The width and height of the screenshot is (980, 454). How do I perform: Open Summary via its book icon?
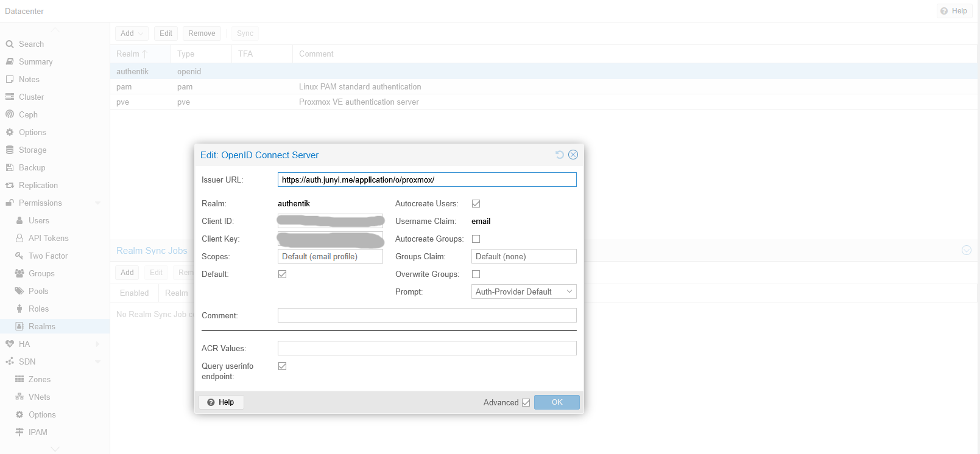pos(10,61)
